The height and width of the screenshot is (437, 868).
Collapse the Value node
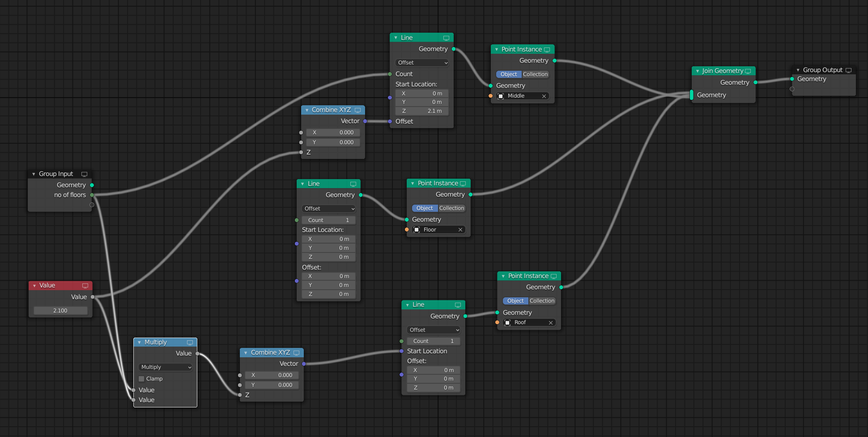(x=34, y=286)
